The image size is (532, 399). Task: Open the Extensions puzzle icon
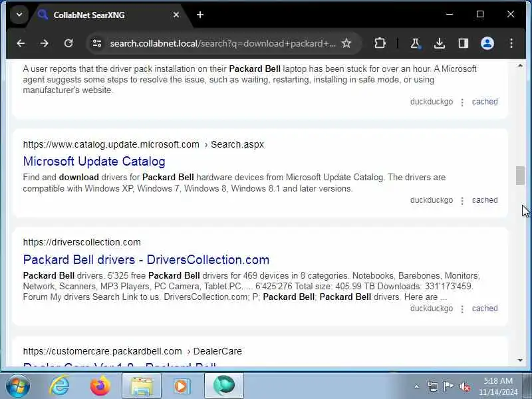coord(380,43)
